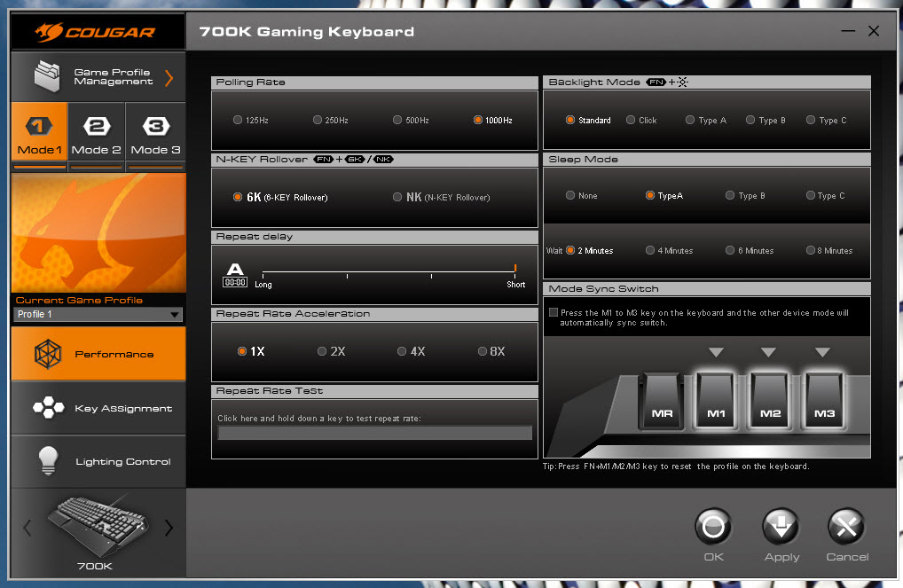Set sleep wait to 6 Minutes
The height and width of the screenshot is (588, 903).
click(x=730, y=250)
